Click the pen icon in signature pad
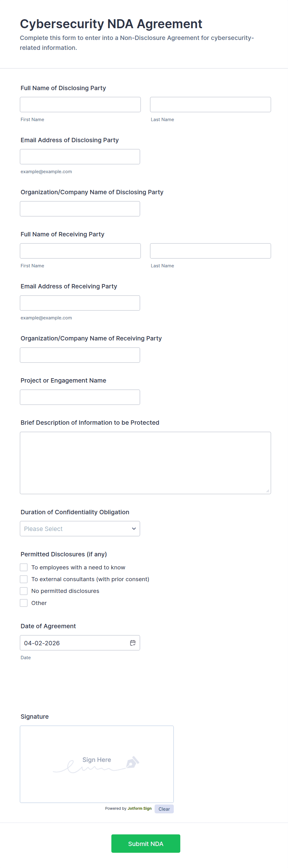The width and height of the screenshot is (288, 868). pos(132,762)
